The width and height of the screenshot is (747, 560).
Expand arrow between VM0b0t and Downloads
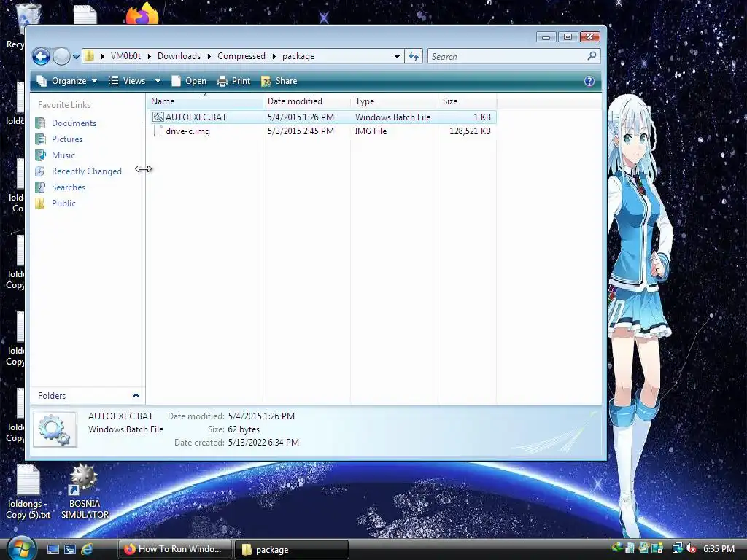coord(149,57)
